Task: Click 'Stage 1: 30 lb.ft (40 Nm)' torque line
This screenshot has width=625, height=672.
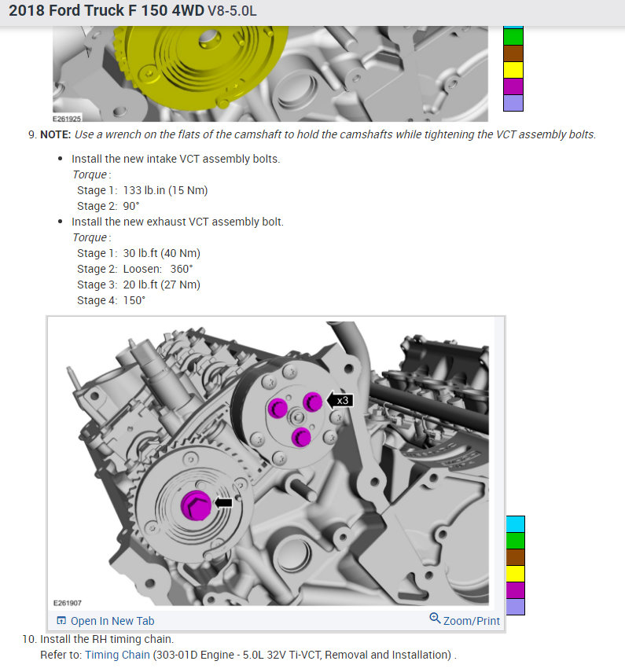Action: (138, 253)
